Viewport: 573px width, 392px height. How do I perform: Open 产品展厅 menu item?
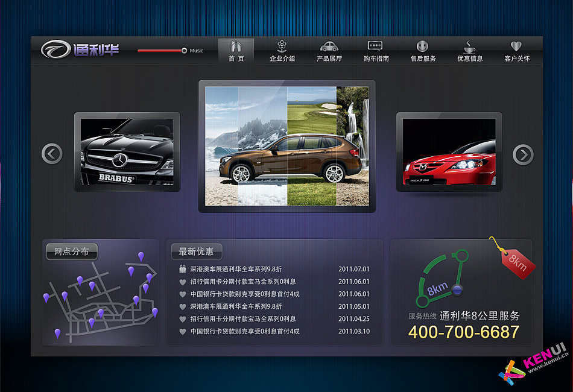pos(329,51)
